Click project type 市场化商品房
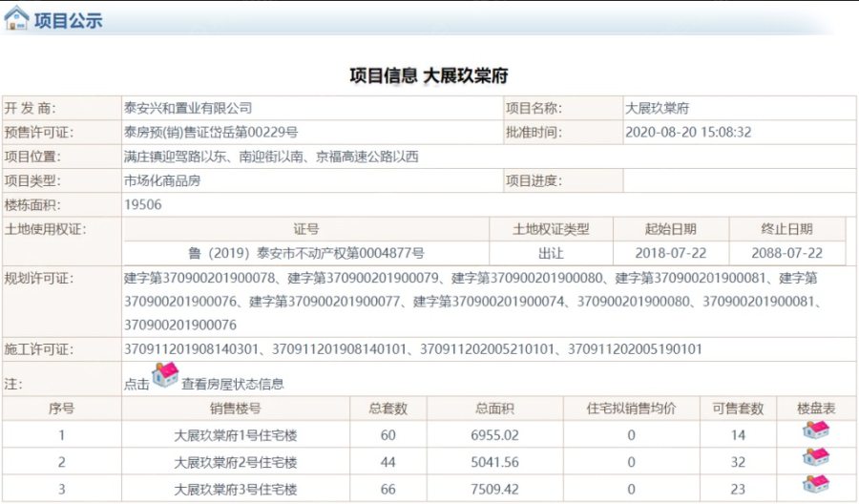Screen dimensions: 859x504 [x=162, y=180]
